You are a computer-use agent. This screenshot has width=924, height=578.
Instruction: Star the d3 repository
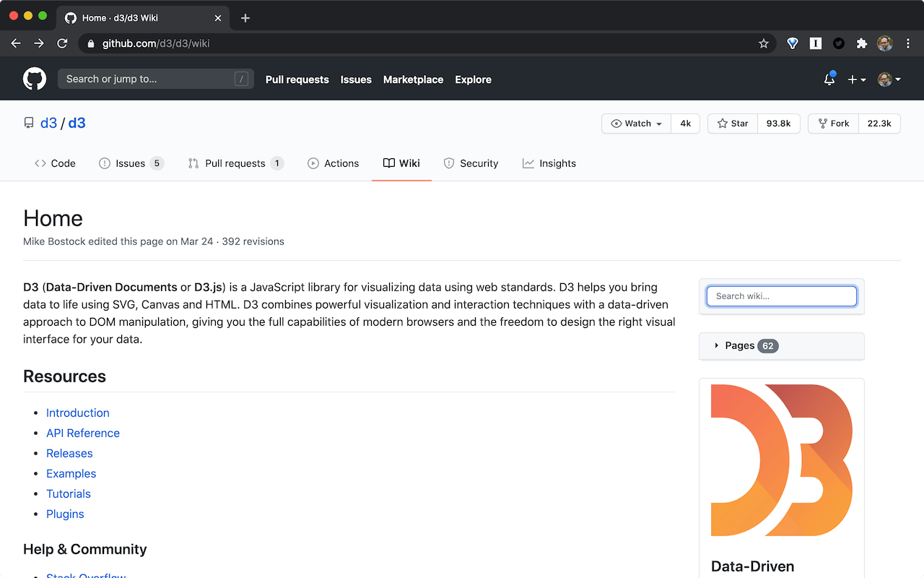(732, 123)
